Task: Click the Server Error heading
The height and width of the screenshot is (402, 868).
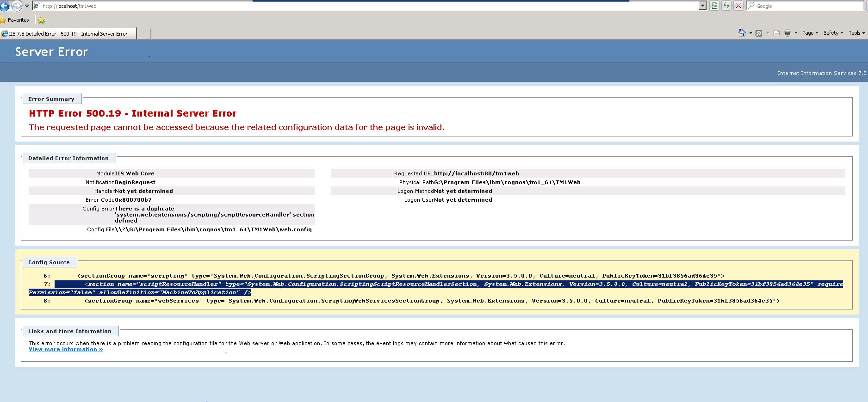Action: tap(51, 52)
